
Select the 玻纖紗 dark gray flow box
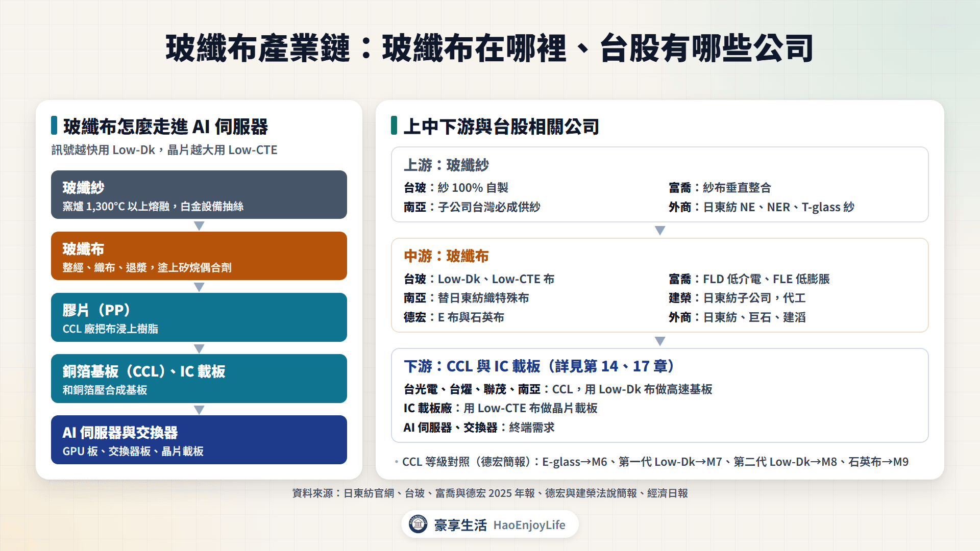tap(199, 195)
